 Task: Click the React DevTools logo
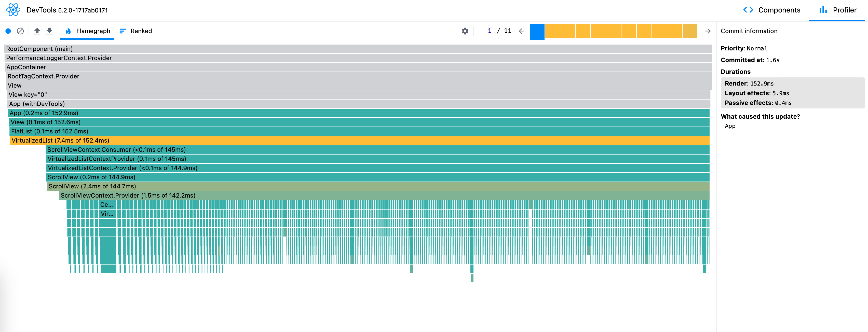13,10
